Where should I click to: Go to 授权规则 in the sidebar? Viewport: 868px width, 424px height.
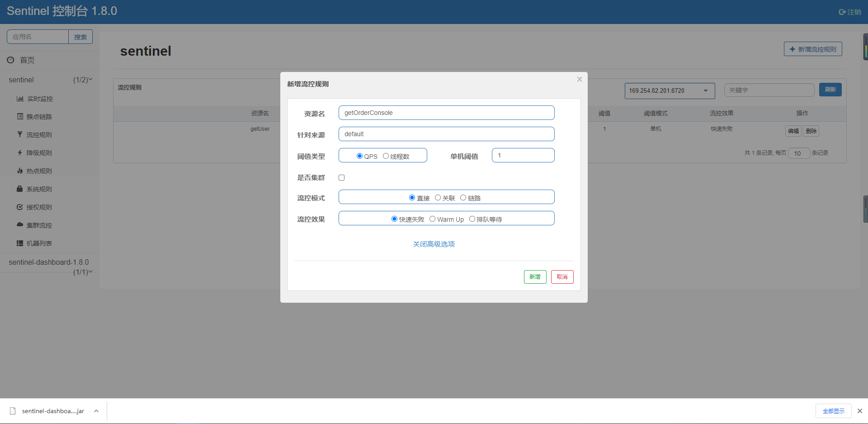point(39,207)
